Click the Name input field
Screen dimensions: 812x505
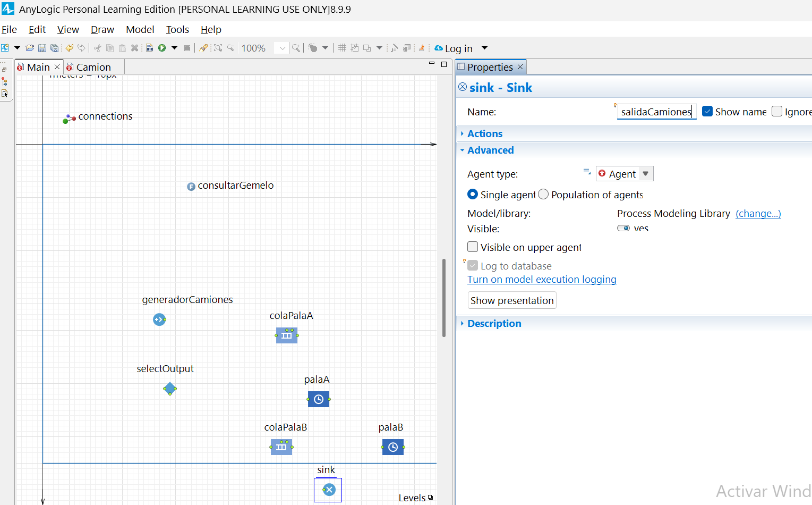coord(656,112)
